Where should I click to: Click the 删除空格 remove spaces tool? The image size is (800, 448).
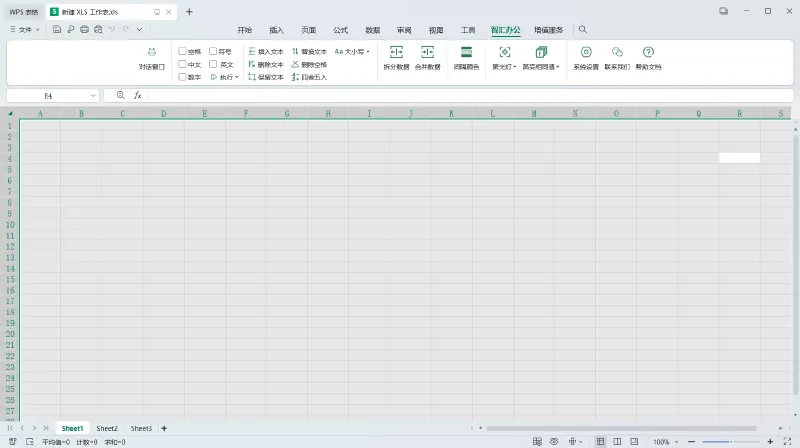pos(309,65)
